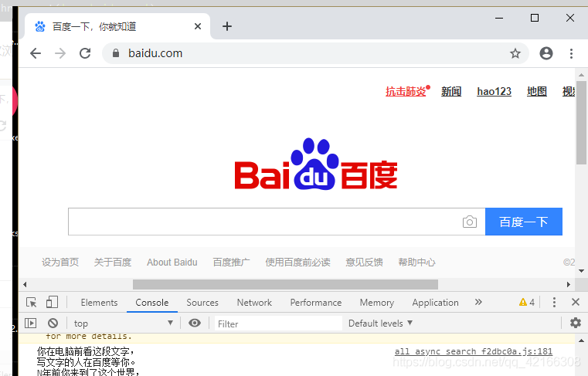Viewport: 588px width, 376px height.
Task: Close the Baidu tab
Action: (x=198, y=26)
